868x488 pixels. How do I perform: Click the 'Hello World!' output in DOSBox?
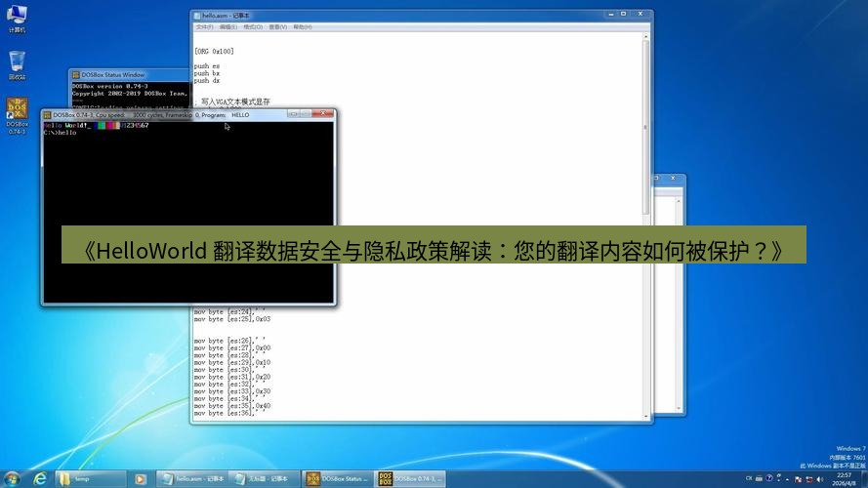[67, 126]
